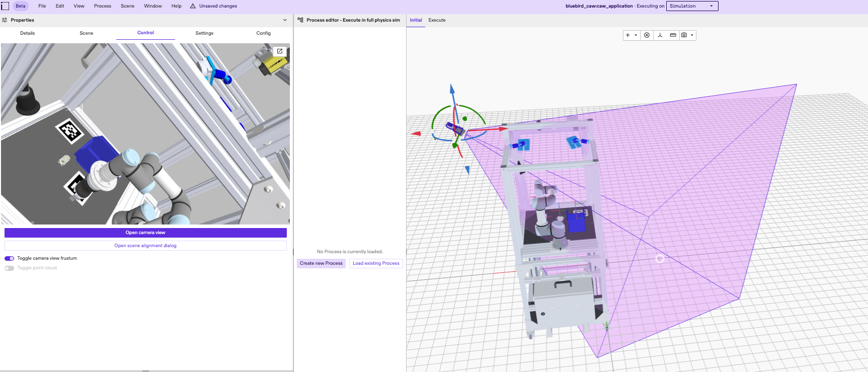
Task: Open the Simulation execution target dropdown
Action: (692, 6)
